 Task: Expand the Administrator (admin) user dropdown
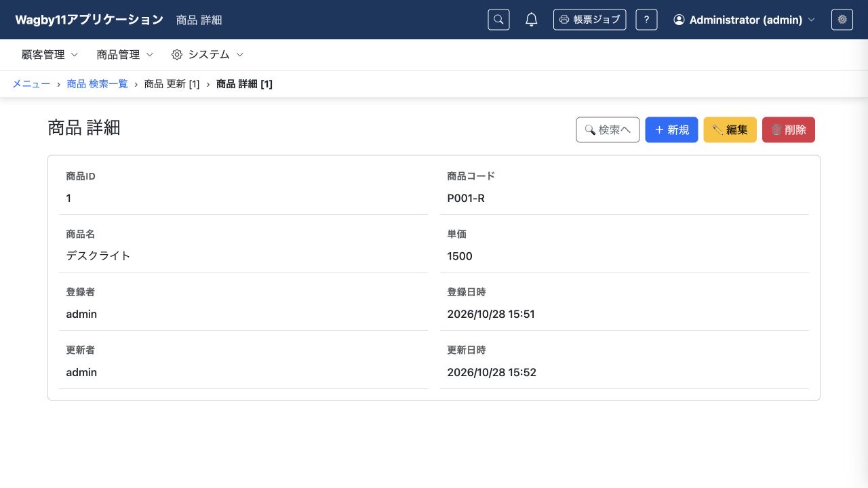[x=745, y=20]
